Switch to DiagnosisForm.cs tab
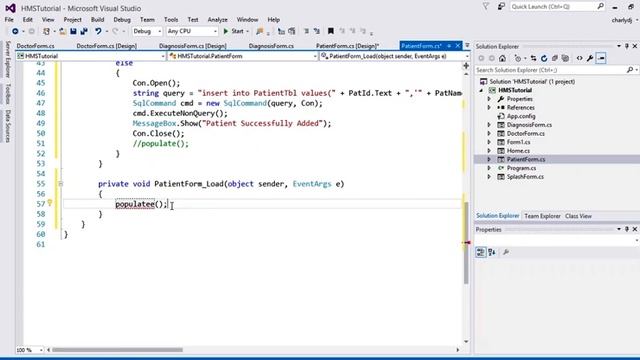 click(271, 46)
